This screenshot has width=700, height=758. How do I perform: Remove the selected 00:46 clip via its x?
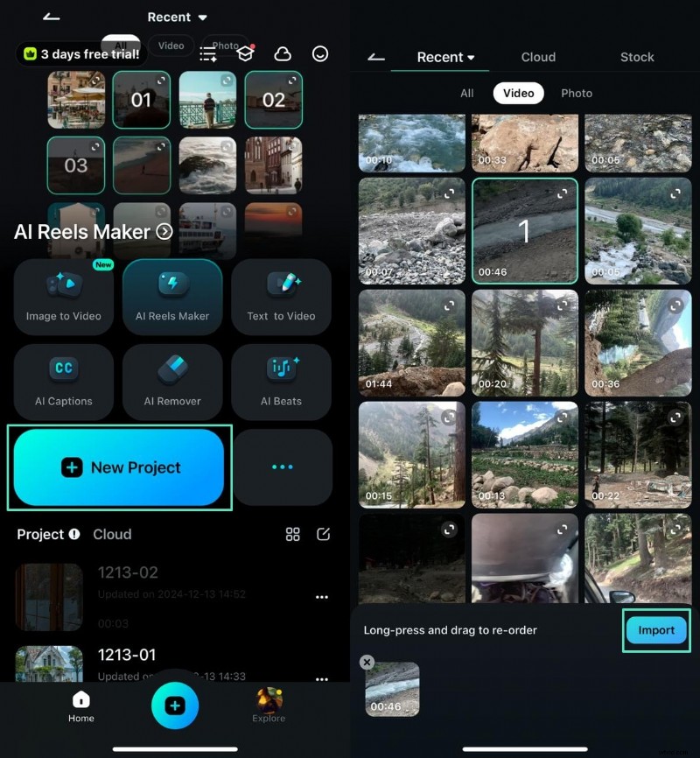point(367,662)
